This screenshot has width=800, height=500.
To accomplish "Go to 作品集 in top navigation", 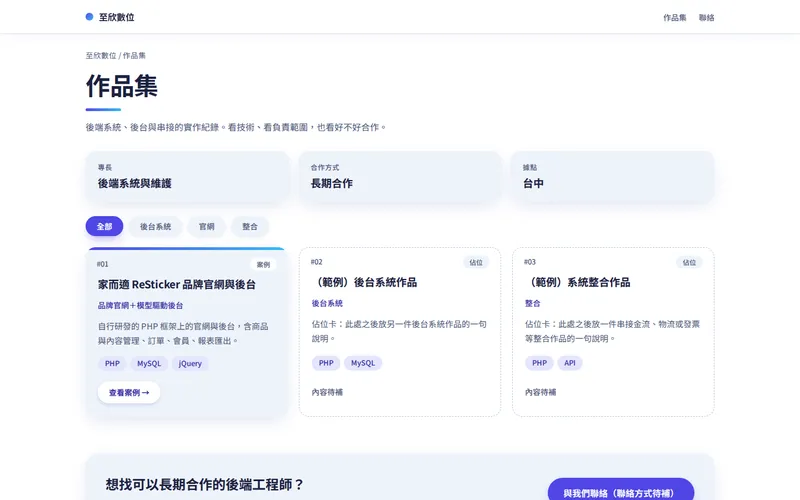I will click(674, 18).
